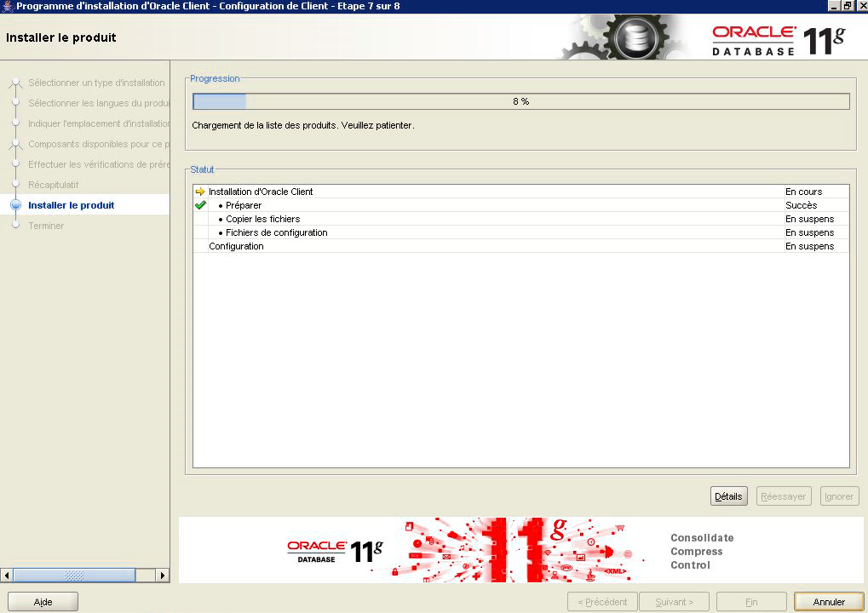Select the Préparer row
This screenshot has height=613, width=868.
[x=521, y=205]
